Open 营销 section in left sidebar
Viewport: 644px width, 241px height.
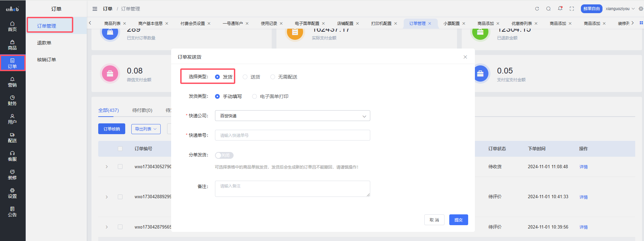(12, 82)
